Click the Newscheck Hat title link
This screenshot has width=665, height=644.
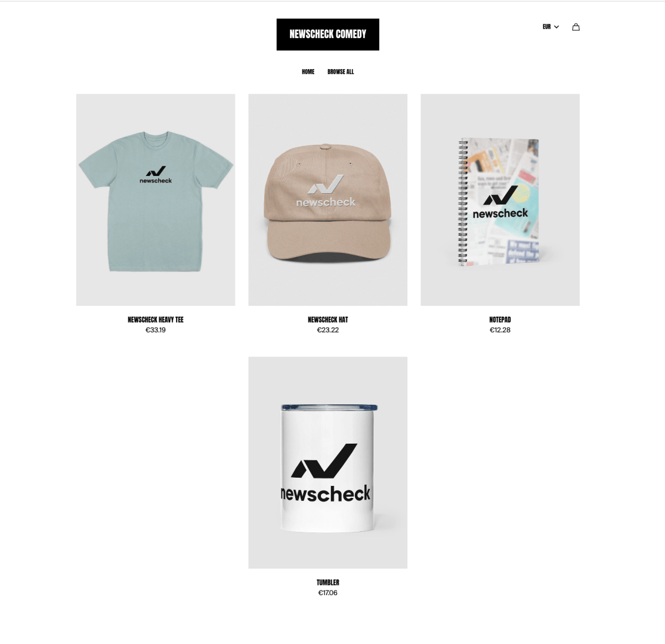point(328,320)
